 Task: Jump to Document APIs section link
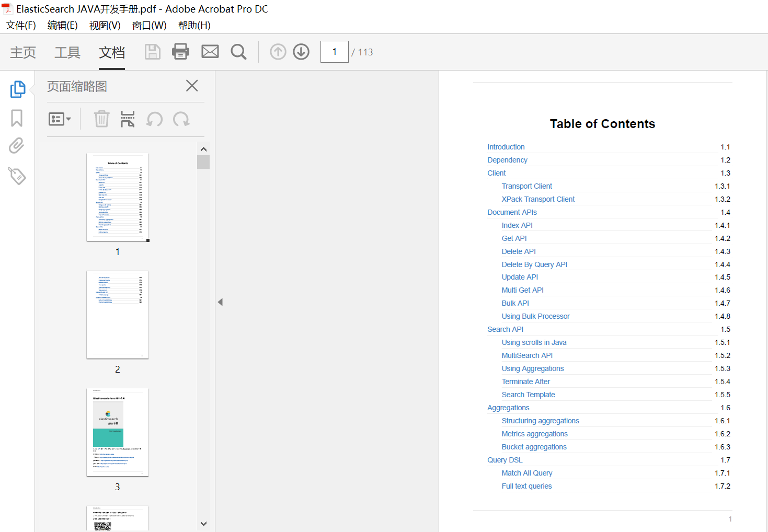point(512,212)
